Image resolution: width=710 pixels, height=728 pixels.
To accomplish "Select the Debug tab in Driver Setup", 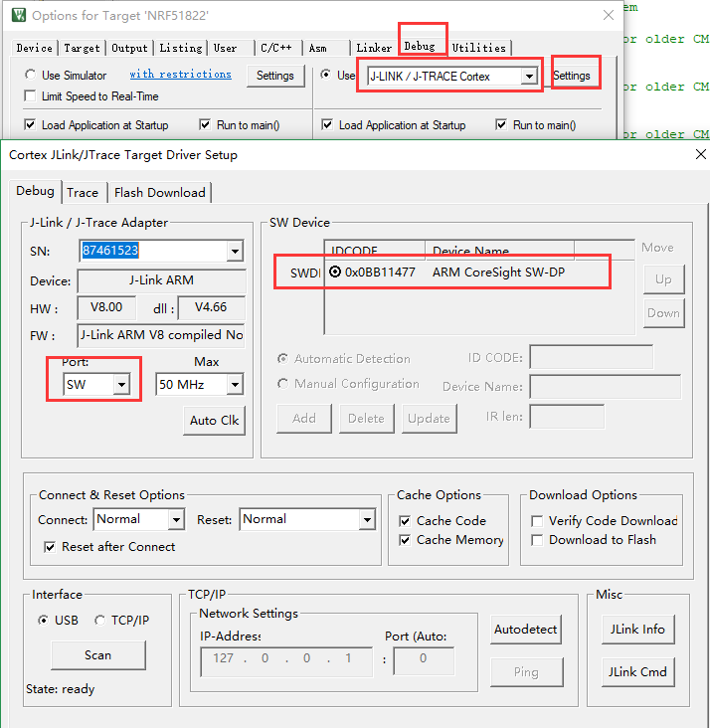I will (35, 191).
